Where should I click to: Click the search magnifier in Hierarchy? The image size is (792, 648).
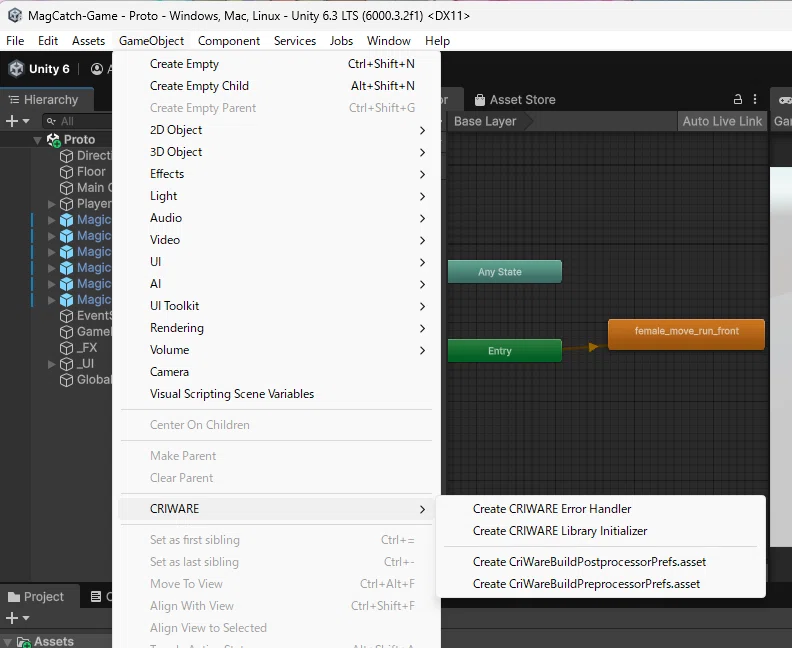point(51,121)
